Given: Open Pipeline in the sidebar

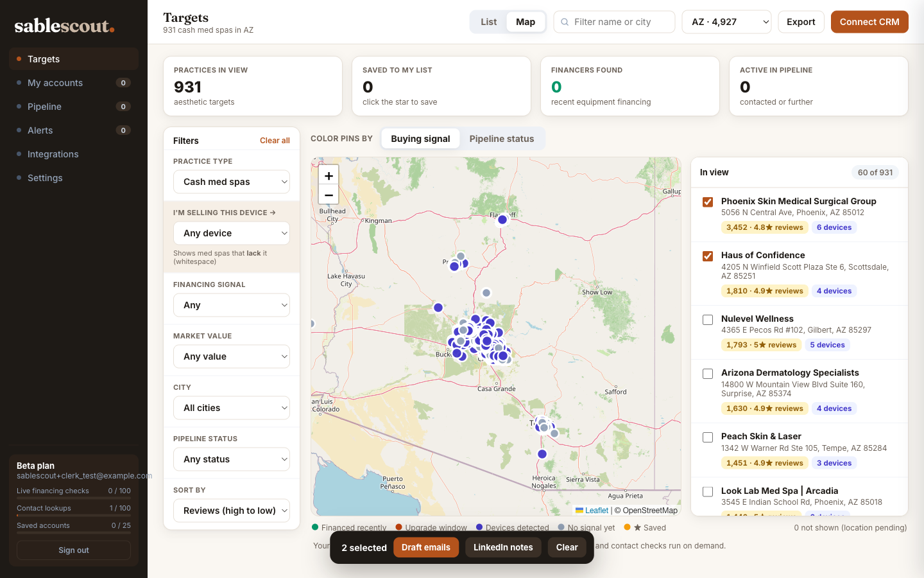Looking at the screenshot, I should point(74,107).
